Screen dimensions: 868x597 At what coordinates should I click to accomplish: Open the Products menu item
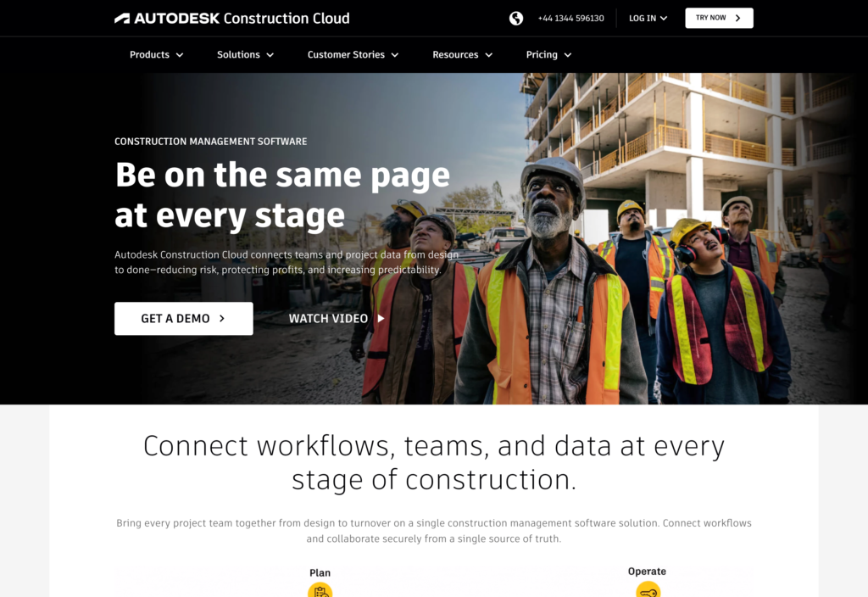point(149,54)
